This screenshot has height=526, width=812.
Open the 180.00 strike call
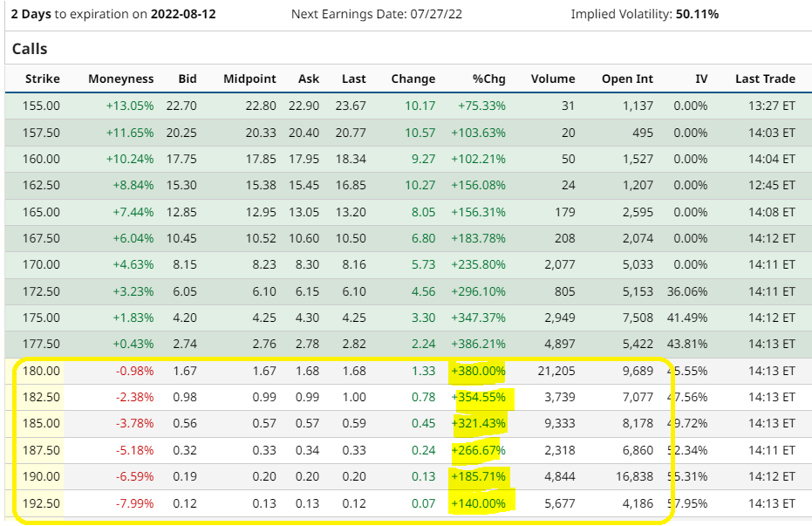click(43, 371)
